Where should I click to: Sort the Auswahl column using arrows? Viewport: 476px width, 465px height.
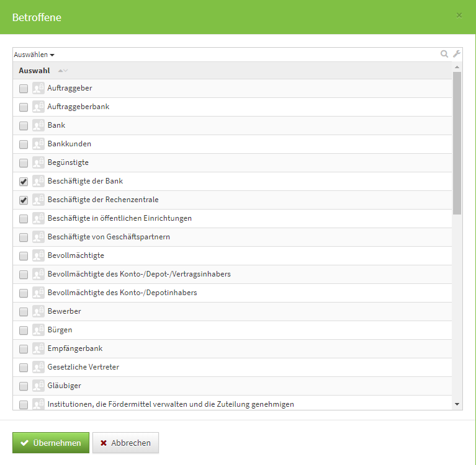[x=63, y=71]
